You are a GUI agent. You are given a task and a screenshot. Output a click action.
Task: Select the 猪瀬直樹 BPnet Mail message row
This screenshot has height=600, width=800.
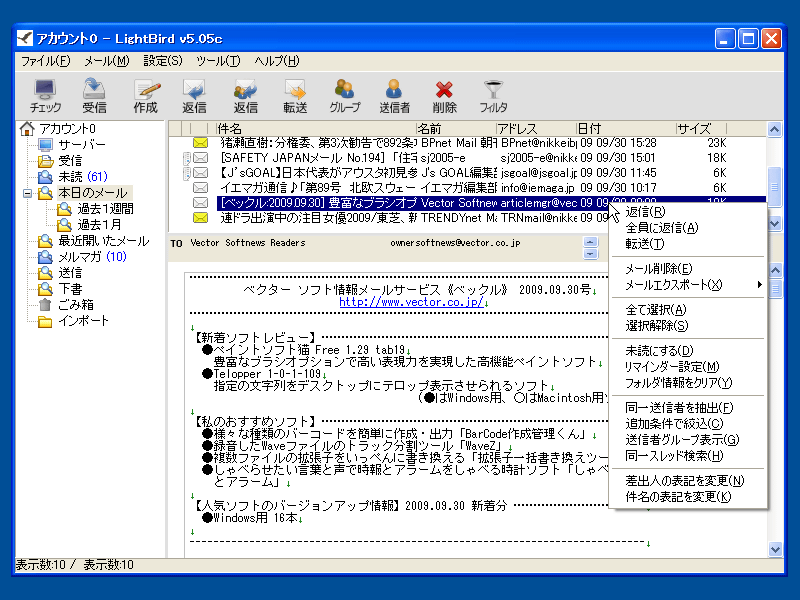(x=467, y=143)
